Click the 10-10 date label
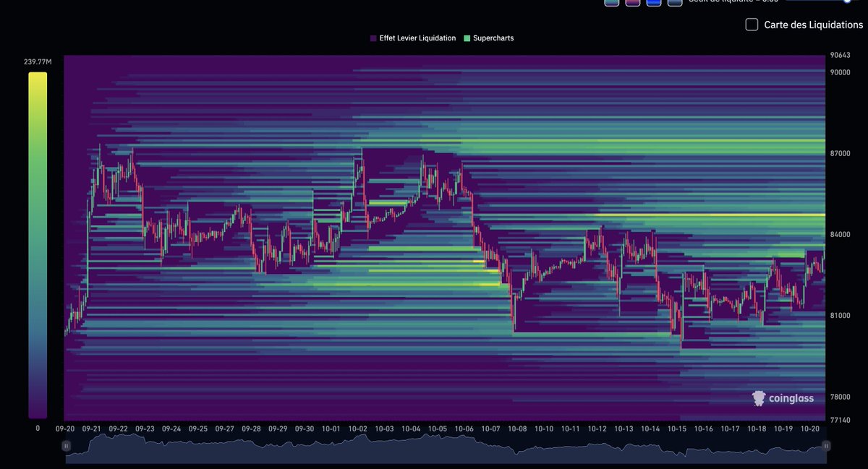The width and height of the screenshot is (868, 469). tap(544, 429)
